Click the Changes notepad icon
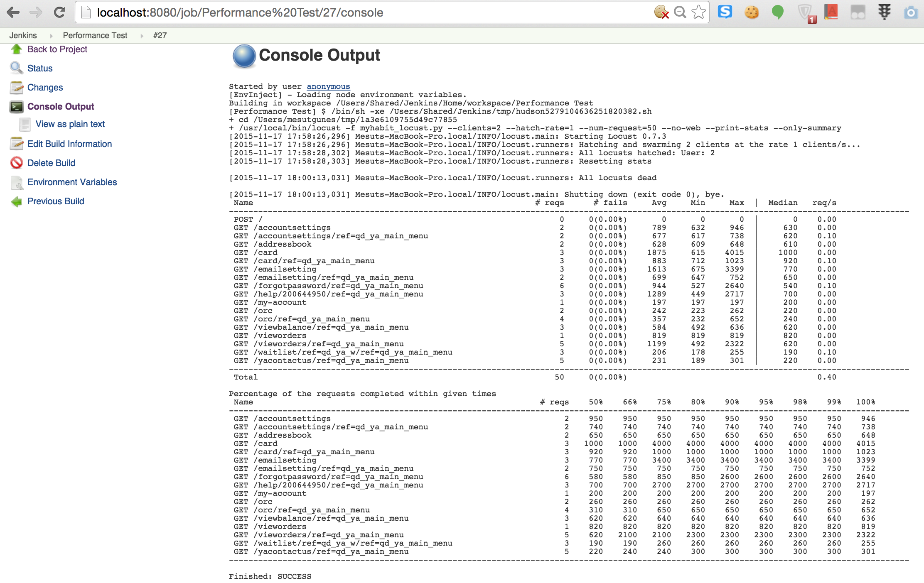924x583 pixels. tap(17, 87)
